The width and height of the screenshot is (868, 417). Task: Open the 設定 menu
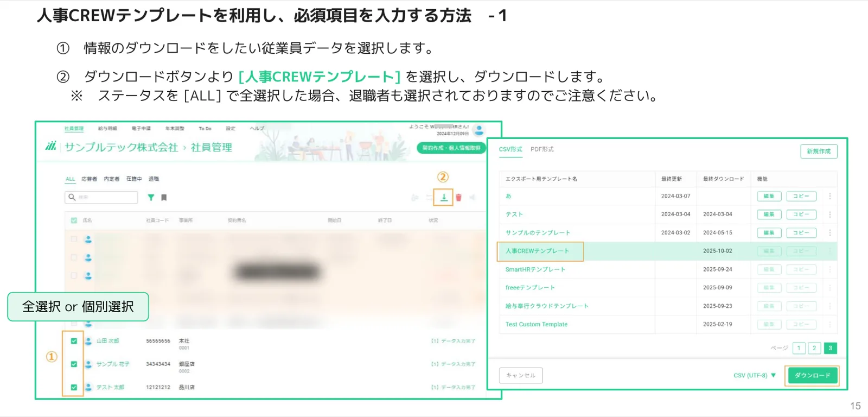(x=231, y=129)
